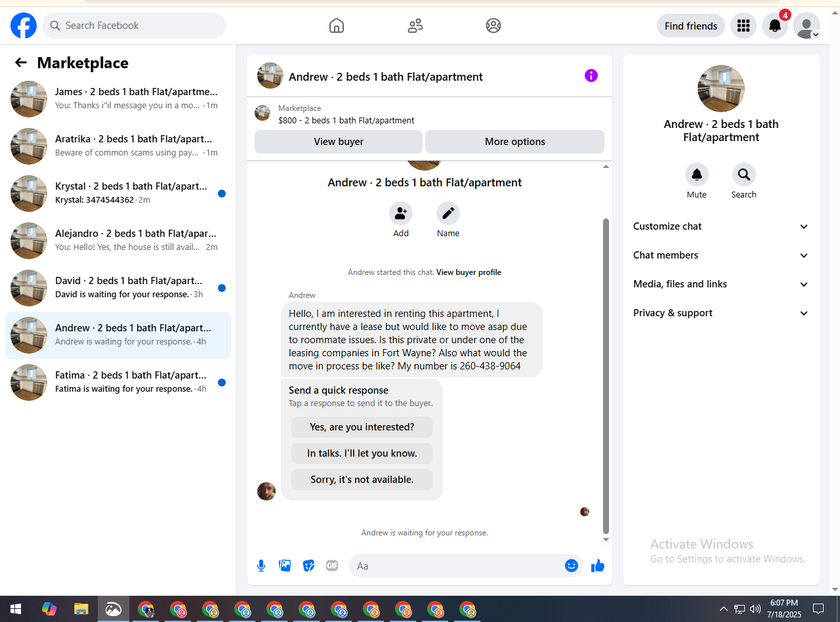The image size is (840, 622).
Task: Open the Fatima conversation
Action: point(118,383)
